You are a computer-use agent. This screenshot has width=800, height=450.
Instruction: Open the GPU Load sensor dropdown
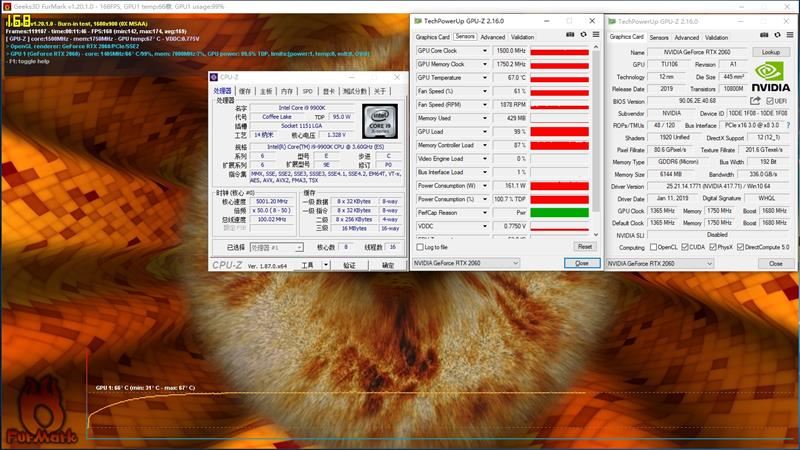pyautogui.click(x=485, y=132)
